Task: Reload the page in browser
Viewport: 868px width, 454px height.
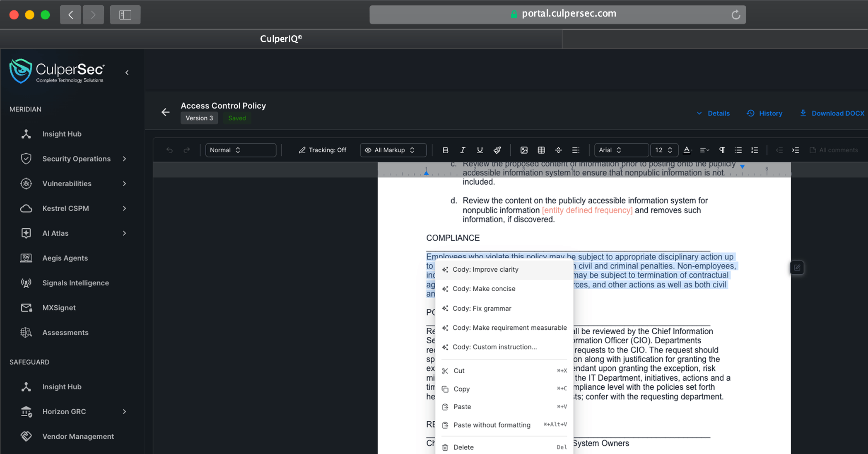Action: pos(735,14)
